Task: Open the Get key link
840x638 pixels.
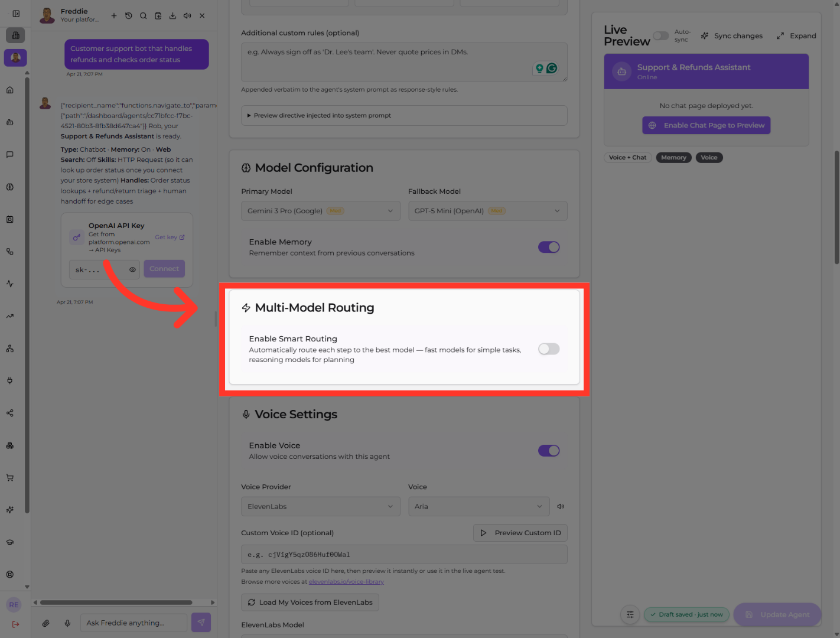Action: [170, 237]
